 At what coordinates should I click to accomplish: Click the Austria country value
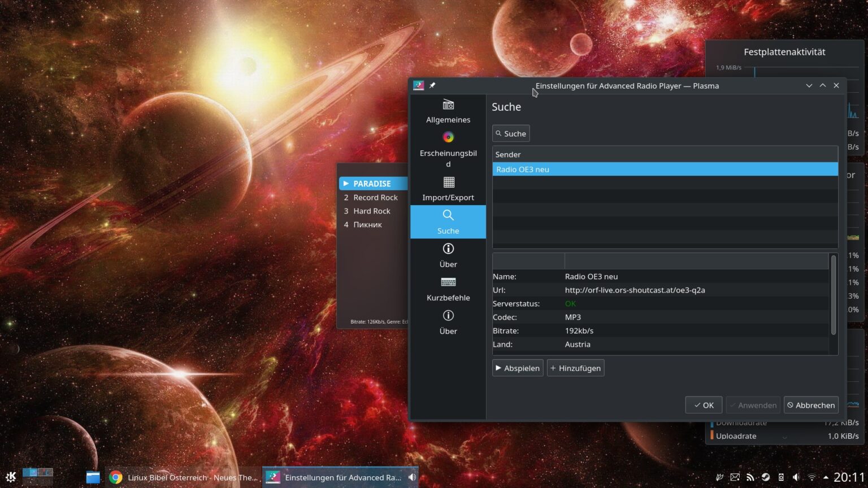pyautogui.click(x=578, y=345)
